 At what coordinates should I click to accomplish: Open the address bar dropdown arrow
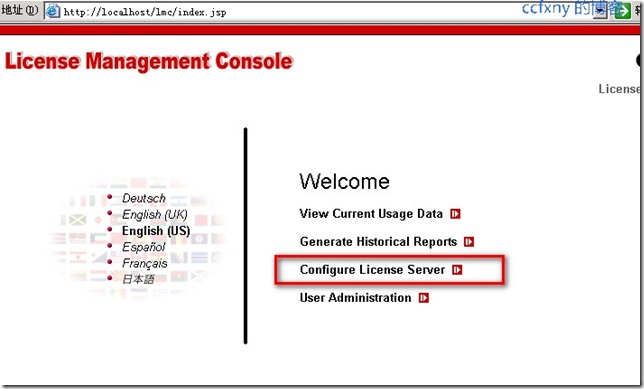pos(600,11)
